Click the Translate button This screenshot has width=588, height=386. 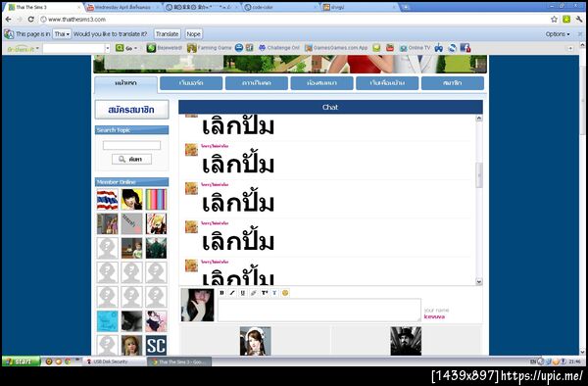pyautogui.click(x=168, y=34)
